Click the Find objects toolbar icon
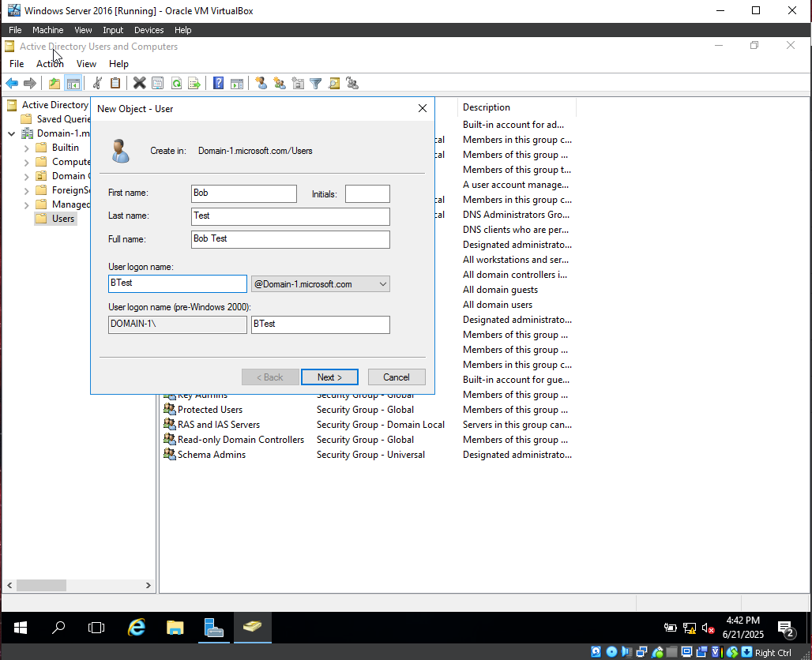812x660 pixels. 334,84
